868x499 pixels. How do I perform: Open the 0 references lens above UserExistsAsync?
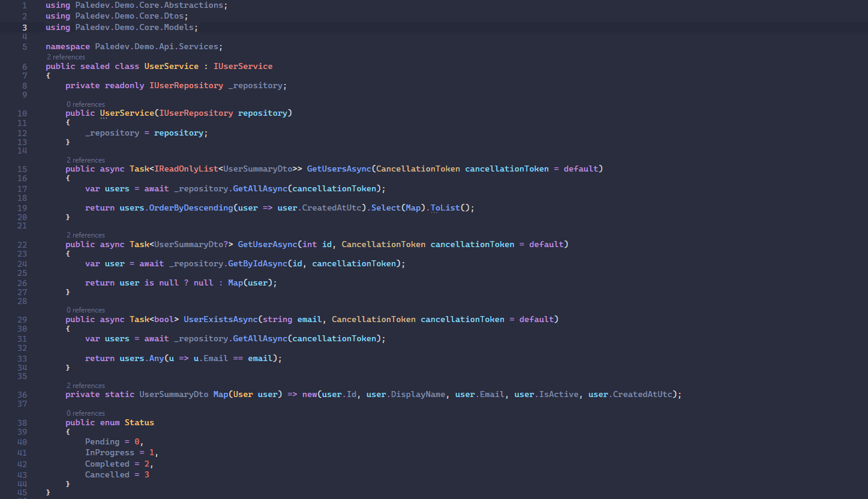tap(86, 310)
